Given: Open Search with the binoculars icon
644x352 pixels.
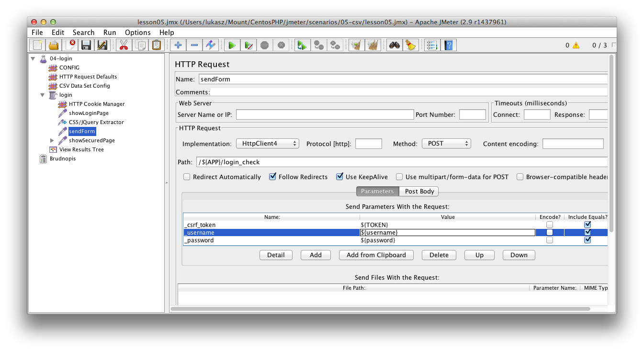Looking at the screenshot, I should coord(394,45).
